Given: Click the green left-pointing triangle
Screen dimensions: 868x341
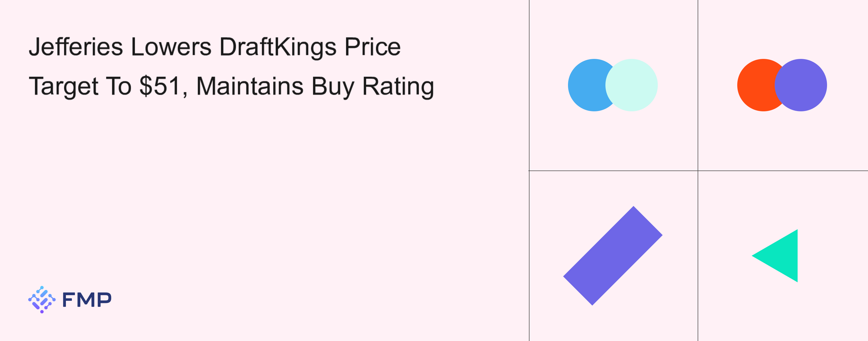Looking at the screenshot, I should 782,256.
